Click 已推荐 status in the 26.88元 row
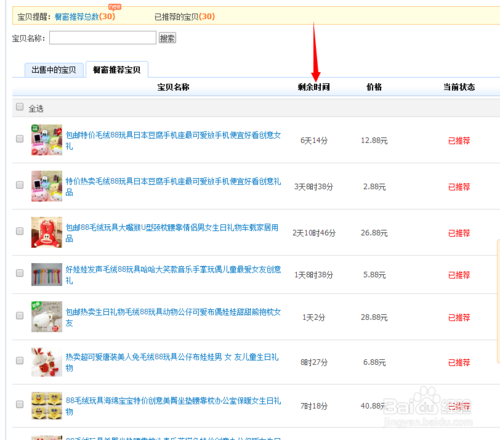The width and height of the screenshot is (500, 440). (x=459, y=233)
